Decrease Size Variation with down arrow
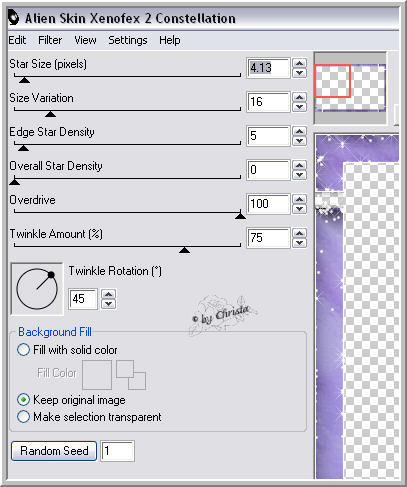 [x=299, y=107]
